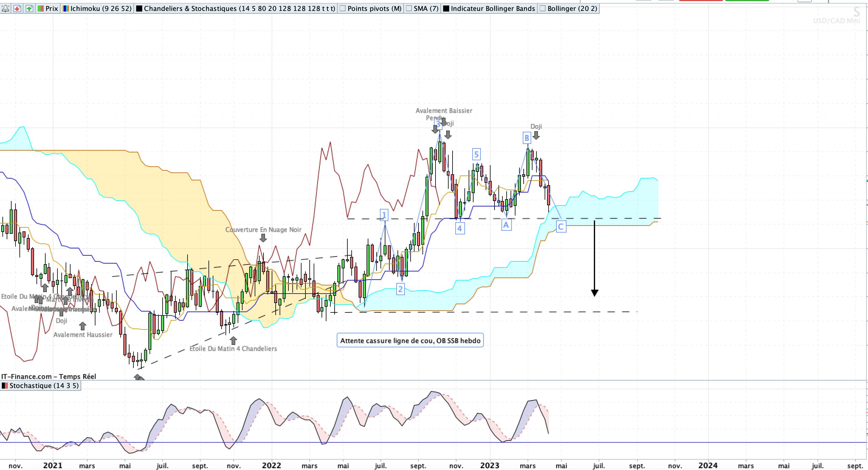The height and width of the screenshot is (470, 868).
Task: Check the Bollinger (20 2) box
Action: tap(542, 9)
